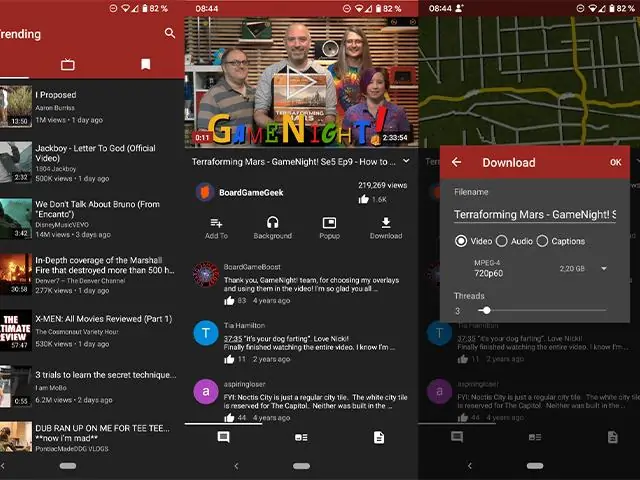This screenshot has width=640, height=480.
Task: Open the description tab at bottom
Action: [379, 438]
